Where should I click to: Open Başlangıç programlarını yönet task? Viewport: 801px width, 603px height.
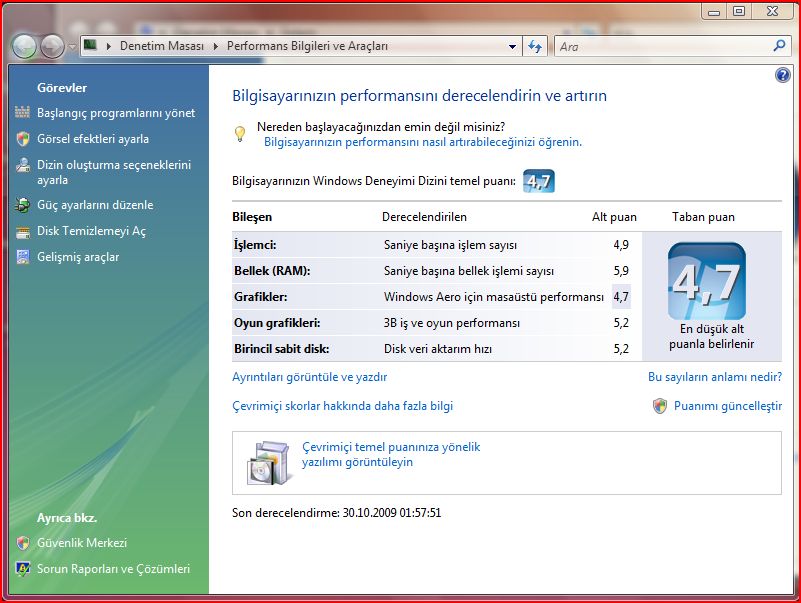pyautogui.click(x=116, y=113)
